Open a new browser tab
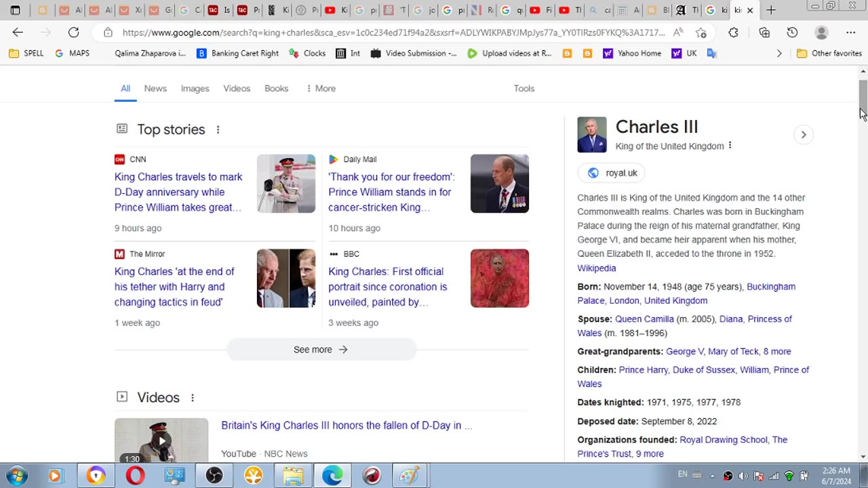 click(770, 10)
